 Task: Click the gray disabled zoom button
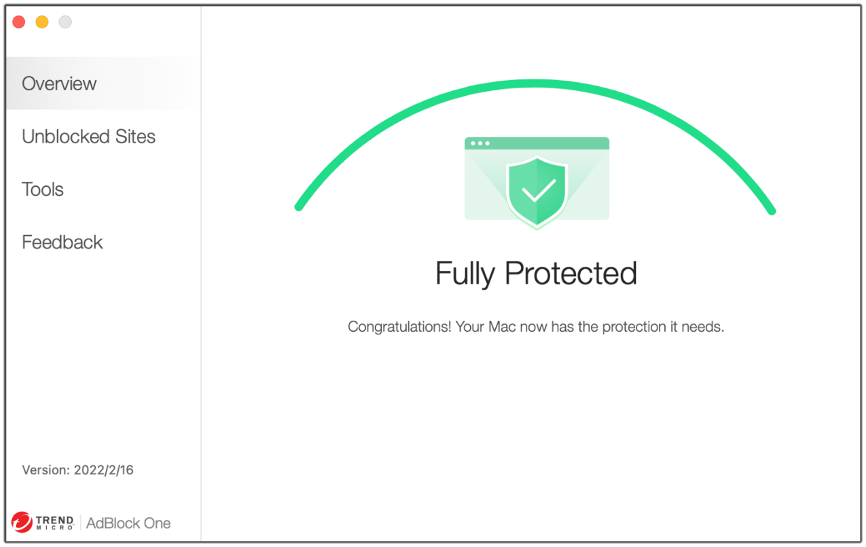pos(65,22)
